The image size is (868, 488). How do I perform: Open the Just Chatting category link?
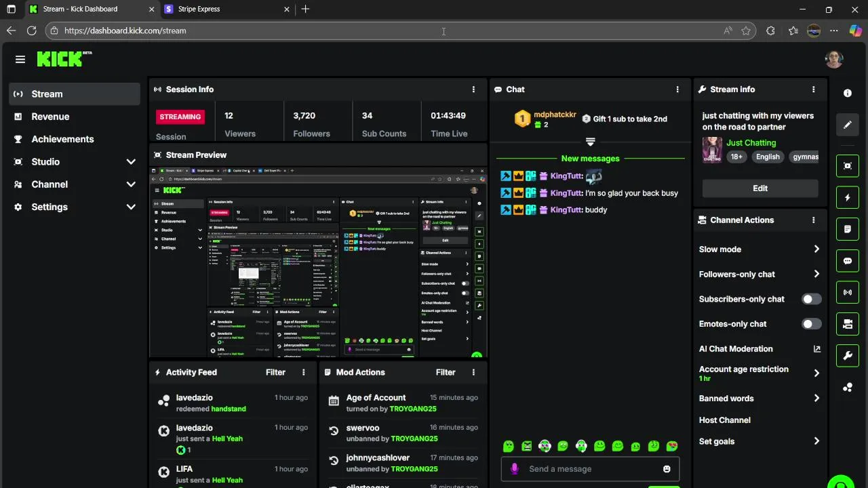click(751, 143)
